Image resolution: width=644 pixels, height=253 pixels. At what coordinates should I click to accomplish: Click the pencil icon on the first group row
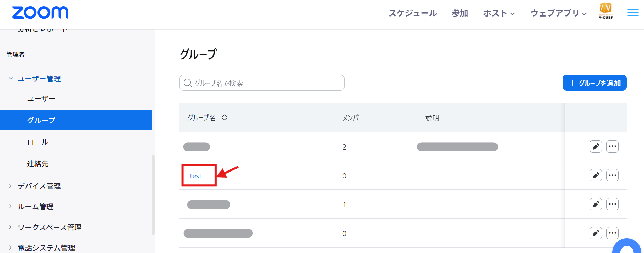click(596, 146)
